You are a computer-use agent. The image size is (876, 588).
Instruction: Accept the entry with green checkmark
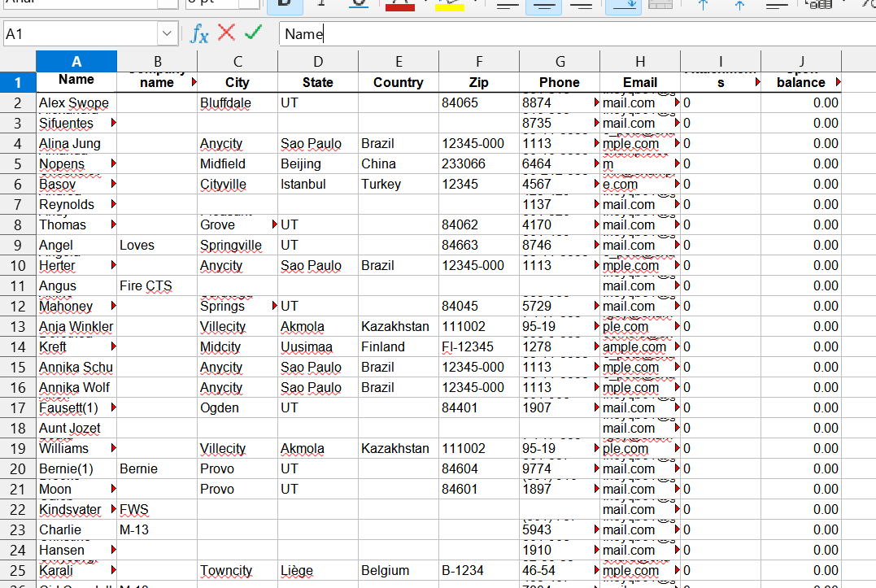[254, 33]
